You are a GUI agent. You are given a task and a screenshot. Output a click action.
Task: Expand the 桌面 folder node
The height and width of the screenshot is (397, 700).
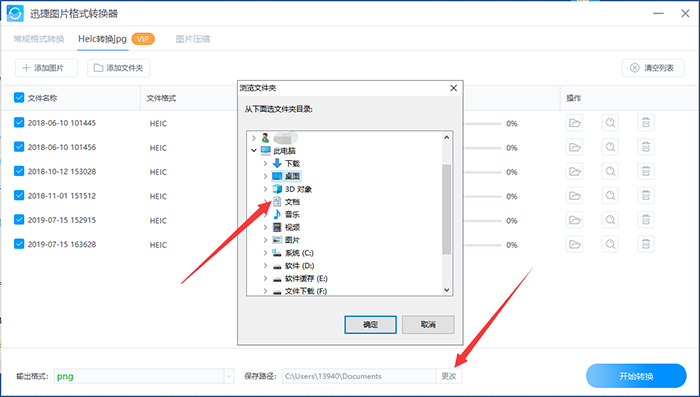click(265, 176)
